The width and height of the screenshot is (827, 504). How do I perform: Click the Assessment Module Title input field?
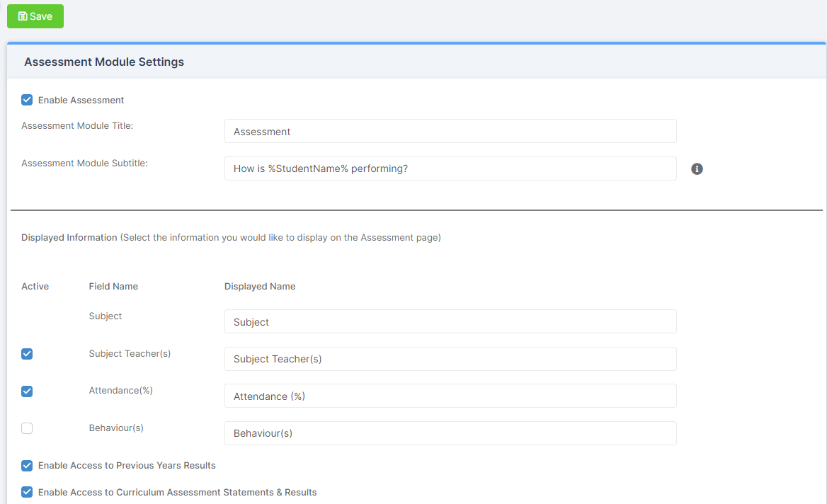click(x=450, y=131)
